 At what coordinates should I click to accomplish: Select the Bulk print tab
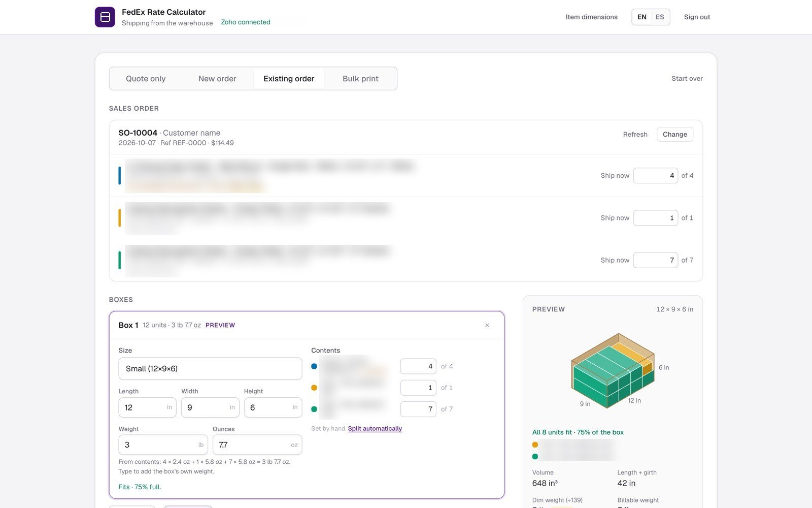click(360, 79)
